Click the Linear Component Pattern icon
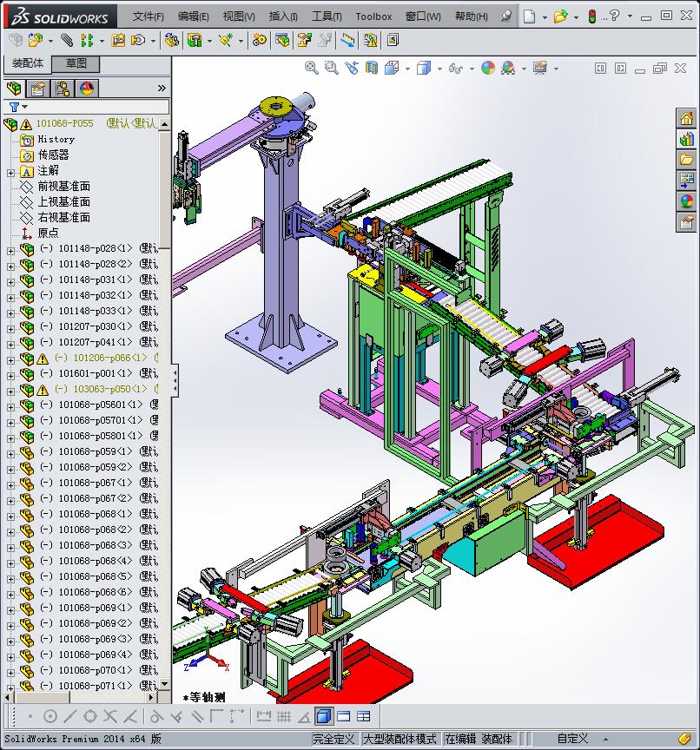Viewport: 700px width, 750px height. tap(87, 41)
